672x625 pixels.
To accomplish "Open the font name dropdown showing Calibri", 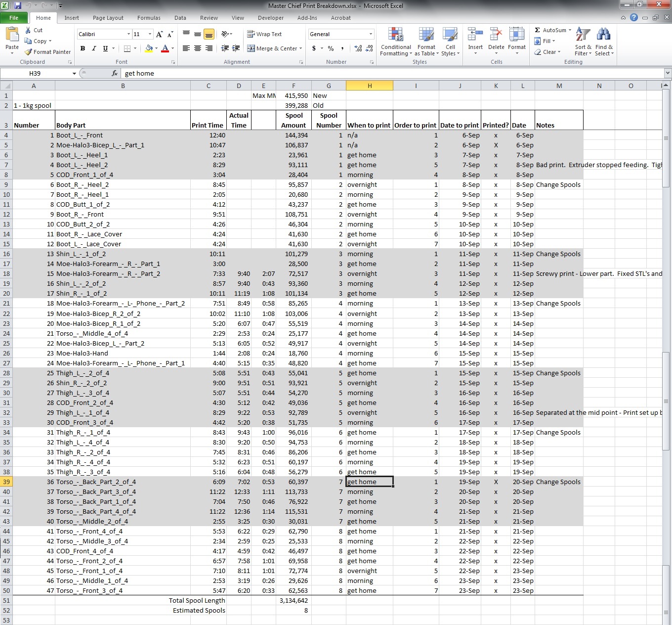I will coord(128,34).
